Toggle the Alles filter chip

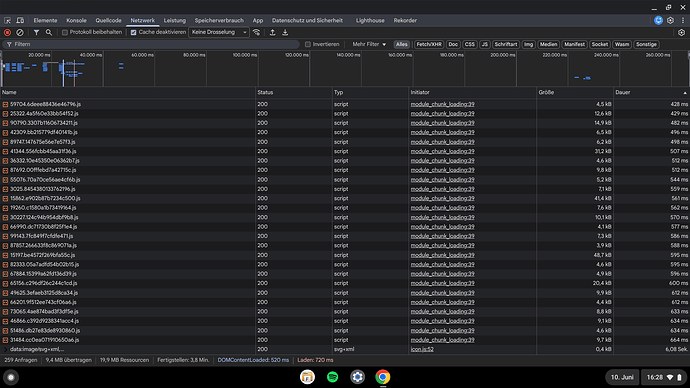[401, 44]
